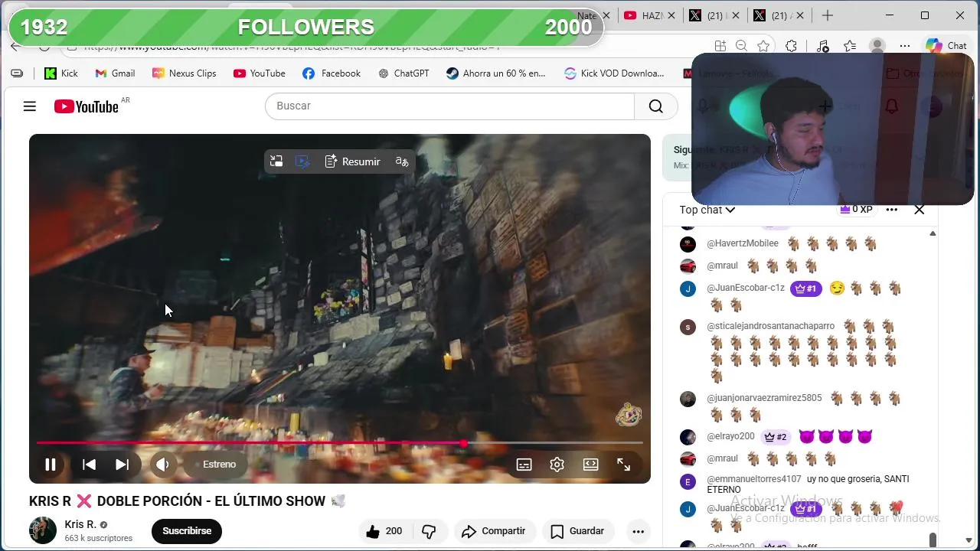This screenshot has width=980, height=551.
Task: Click the chat scrollbar up arrow
Action: coord(933,233)
